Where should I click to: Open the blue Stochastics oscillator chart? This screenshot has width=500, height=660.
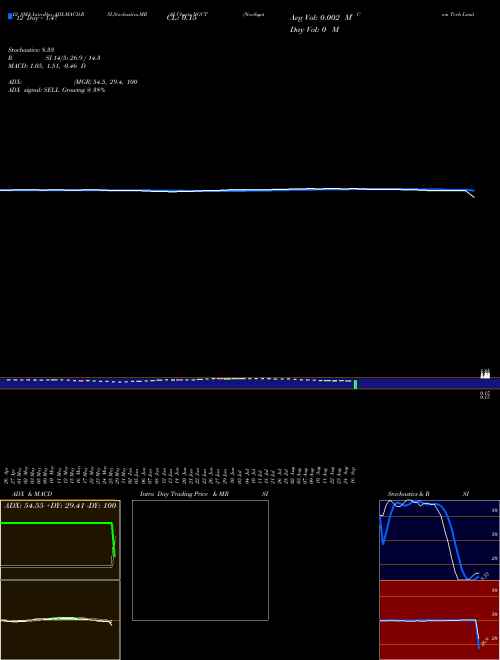(439, 540)
